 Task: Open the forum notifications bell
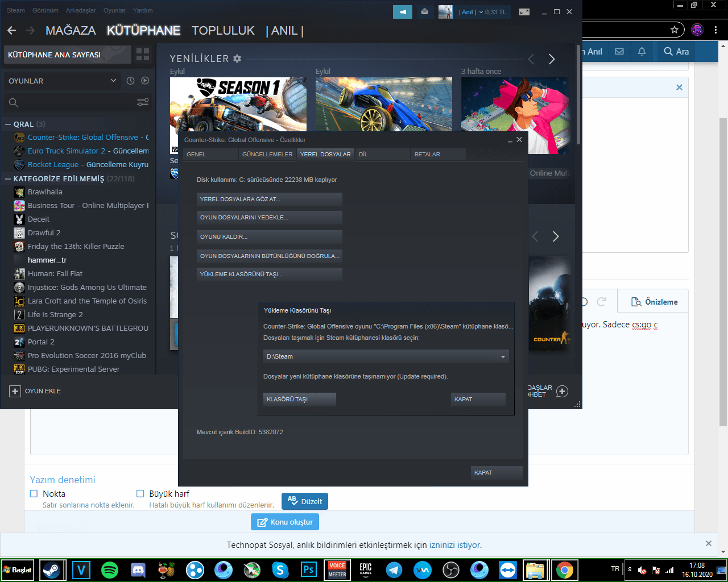pyautogui.click(x=642, y=51)
